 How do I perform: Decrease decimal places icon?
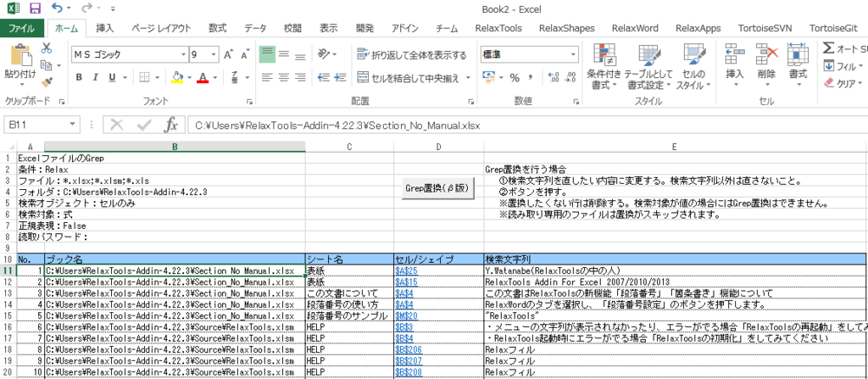570,77
